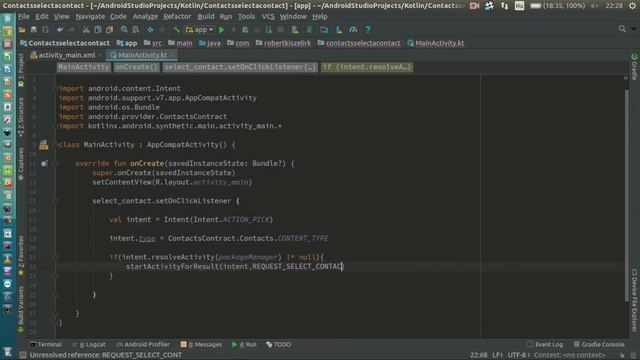Collapse the if-statement fold marker
This screenshot has height=360, width=640.
pyautogui.click(x=56, y=257)
